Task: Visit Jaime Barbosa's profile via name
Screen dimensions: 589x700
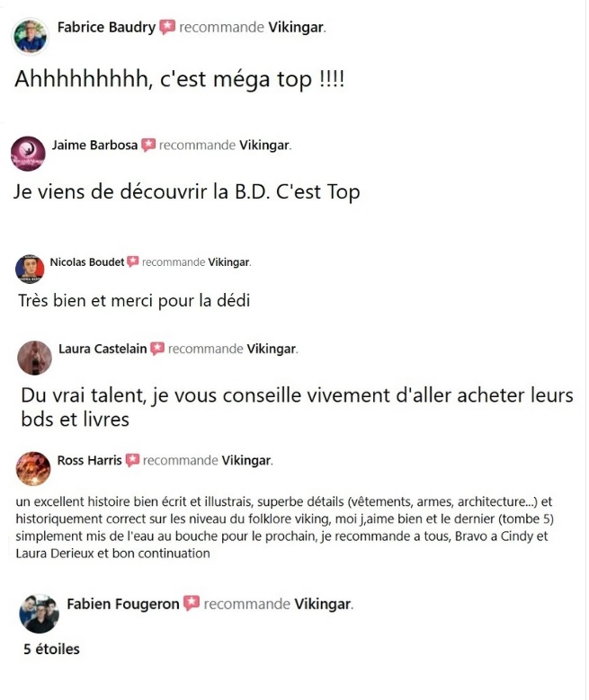Action: coord(94,145)
